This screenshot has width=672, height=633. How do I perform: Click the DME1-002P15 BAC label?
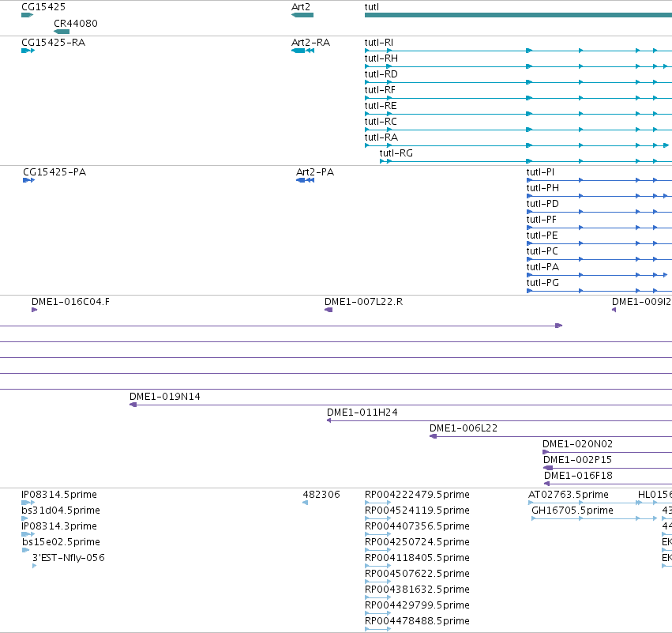tap(577, 460)
